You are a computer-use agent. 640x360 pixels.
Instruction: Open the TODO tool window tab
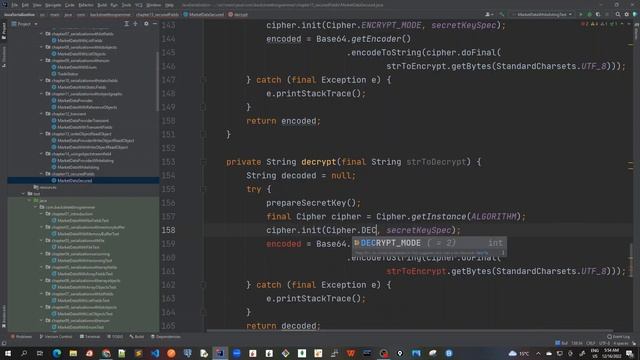115,337
